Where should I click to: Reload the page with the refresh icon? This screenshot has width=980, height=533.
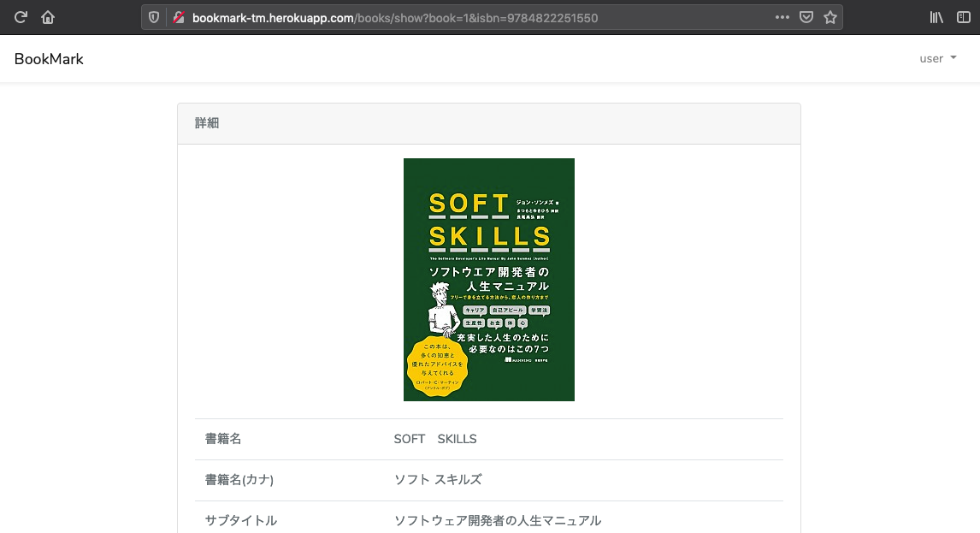point(21,17)
